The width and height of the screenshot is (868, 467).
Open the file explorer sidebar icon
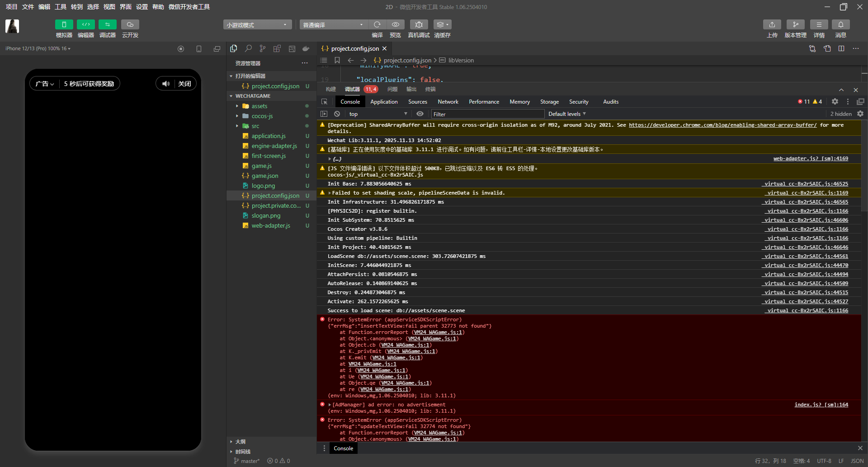point(234,48)
